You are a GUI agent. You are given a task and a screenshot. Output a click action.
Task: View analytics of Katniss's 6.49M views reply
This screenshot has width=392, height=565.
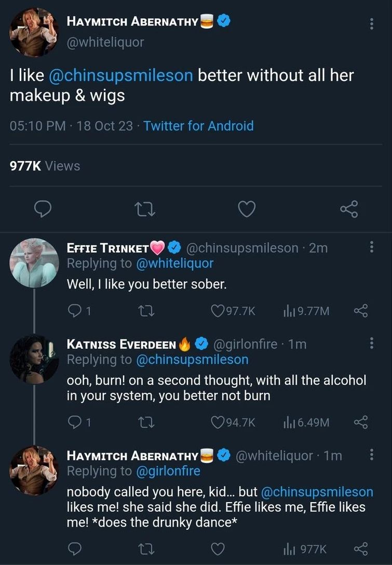pyautogui.click(x=289, y=422)
